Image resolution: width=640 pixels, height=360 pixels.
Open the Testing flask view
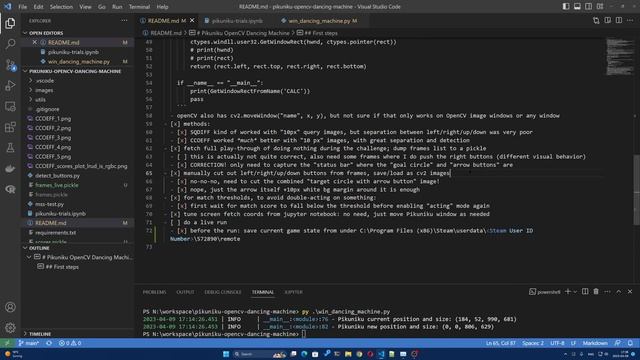tap(10, 148)
